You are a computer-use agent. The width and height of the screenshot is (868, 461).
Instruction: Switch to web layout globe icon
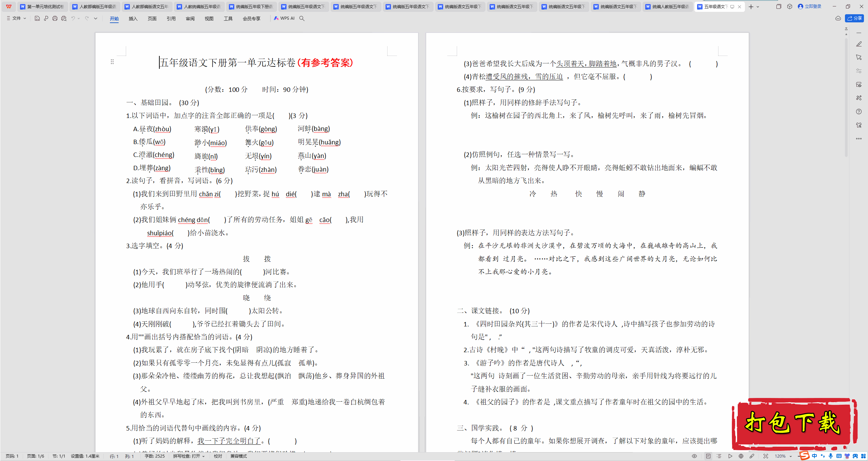pos(741,456)
